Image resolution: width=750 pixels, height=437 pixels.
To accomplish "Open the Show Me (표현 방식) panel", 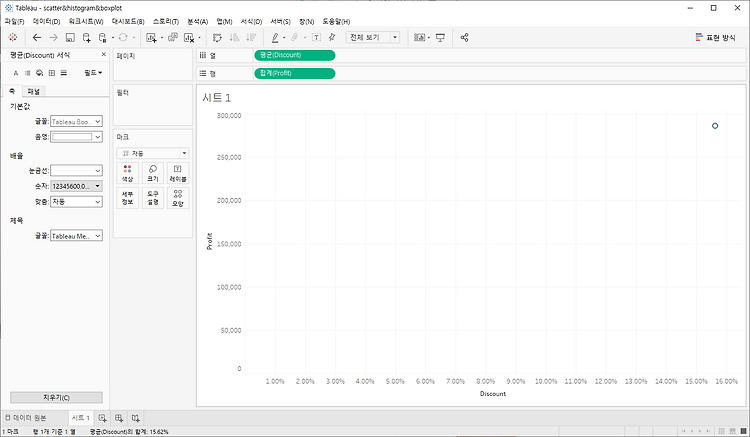I will point(716,37).
